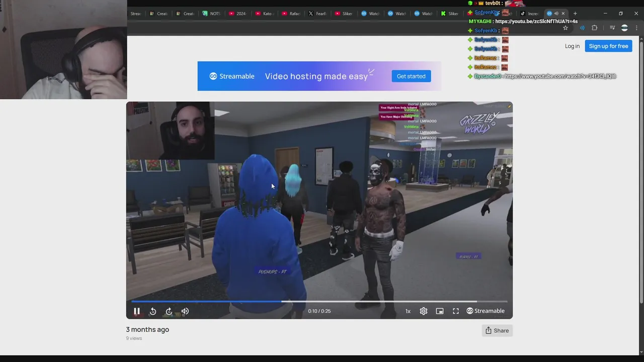Screen dimensions: 644x362
Task: Click Sign up for free button
Action: 608,46
